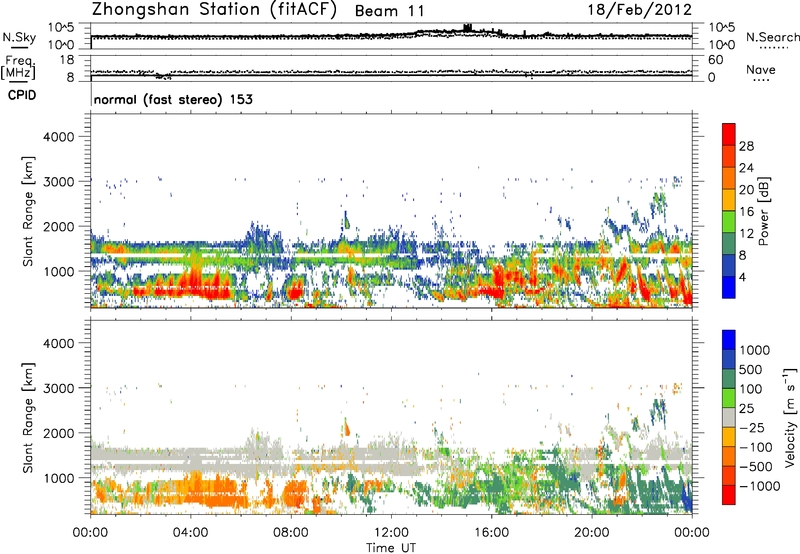Screen dimensions: 800x554
Task: Click the dotted line sample under N.Search
Action: (x=773, y=47)
